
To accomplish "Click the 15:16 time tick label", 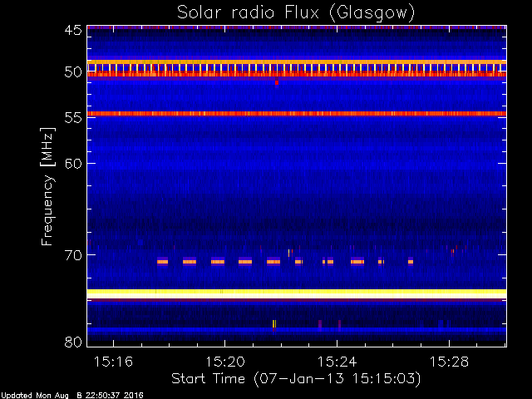I will tap(113, 362).
